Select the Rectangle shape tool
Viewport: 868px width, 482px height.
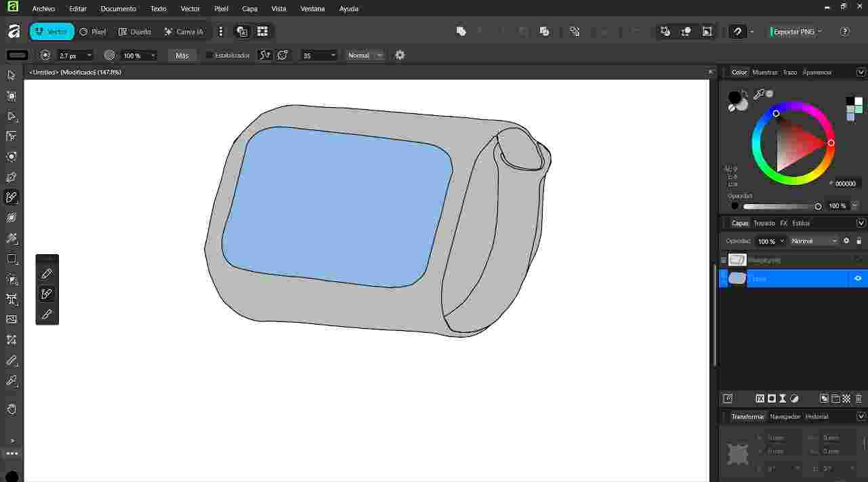pyautogui.click(x=12, y=258)
